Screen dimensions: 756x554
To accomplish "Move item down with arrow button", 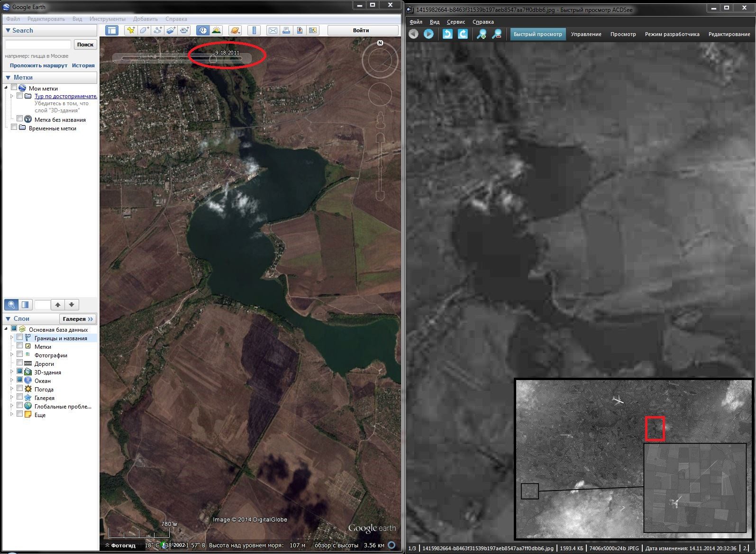I will click(72, 305).
